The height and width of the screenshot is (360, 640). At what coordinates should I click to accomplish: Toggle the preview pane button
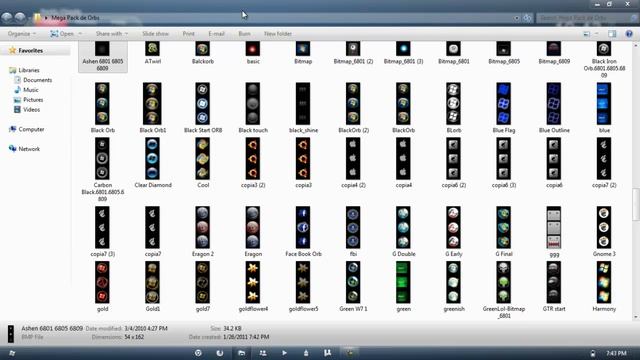click(612, 34)
